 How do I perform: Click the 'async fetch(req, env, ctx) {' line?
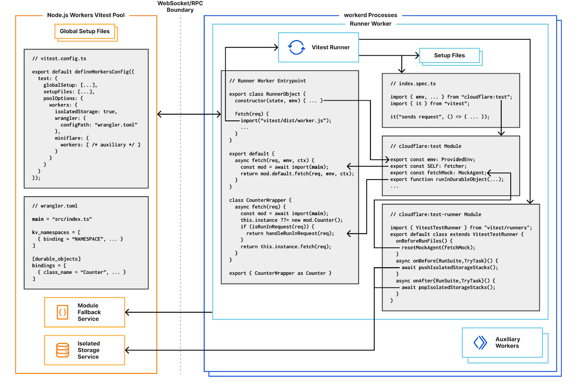tap(274, 160)
